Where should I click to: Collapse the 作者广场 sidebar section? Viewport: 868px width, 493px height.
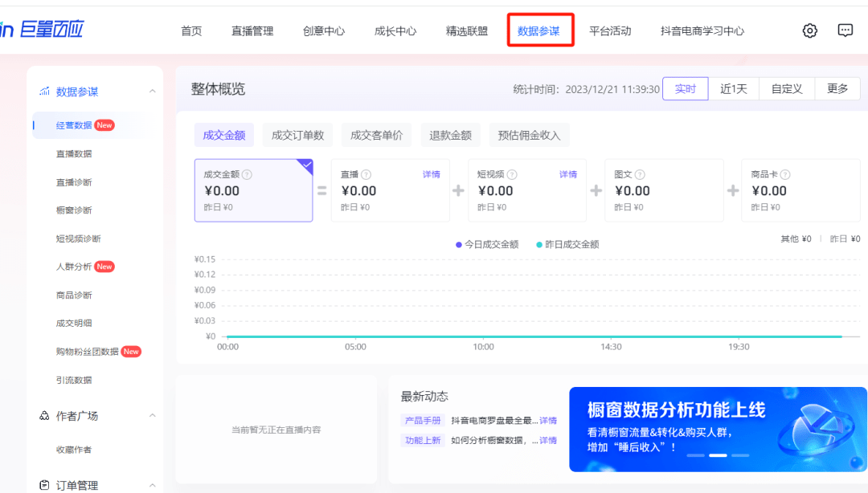pos(153,416)
